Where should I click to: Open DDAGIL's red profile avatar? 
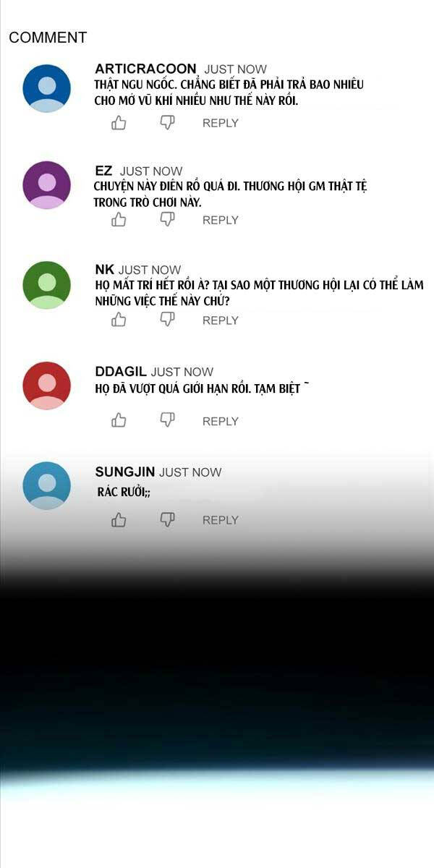47,386
